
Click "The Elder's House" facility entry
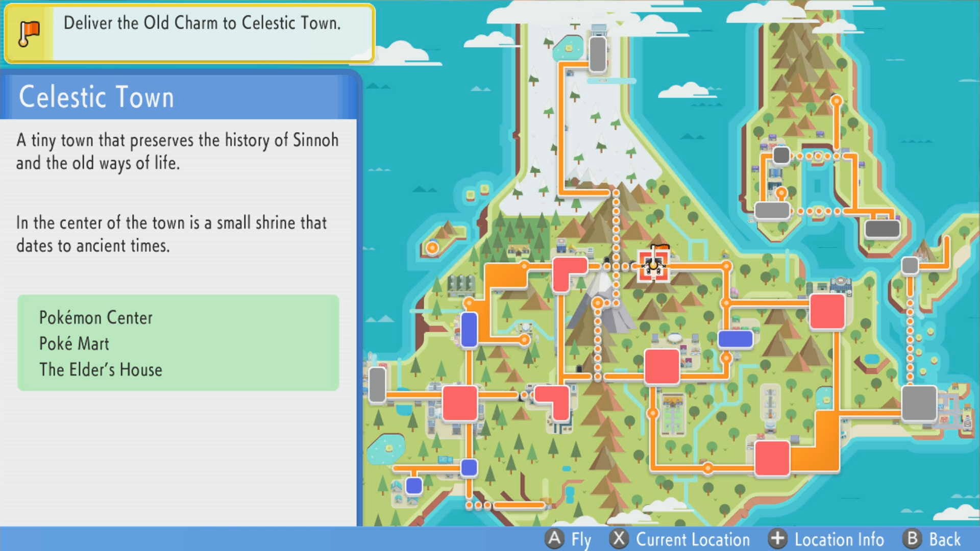pos(101,369)
